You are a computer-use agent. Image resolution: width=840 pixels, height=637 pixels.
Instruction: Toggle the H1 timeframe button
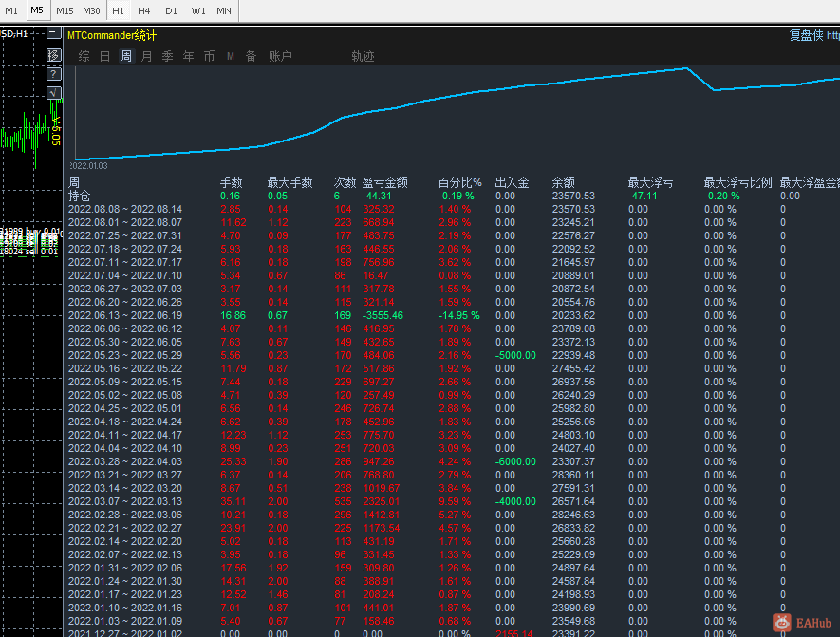[x=118, y=10]
